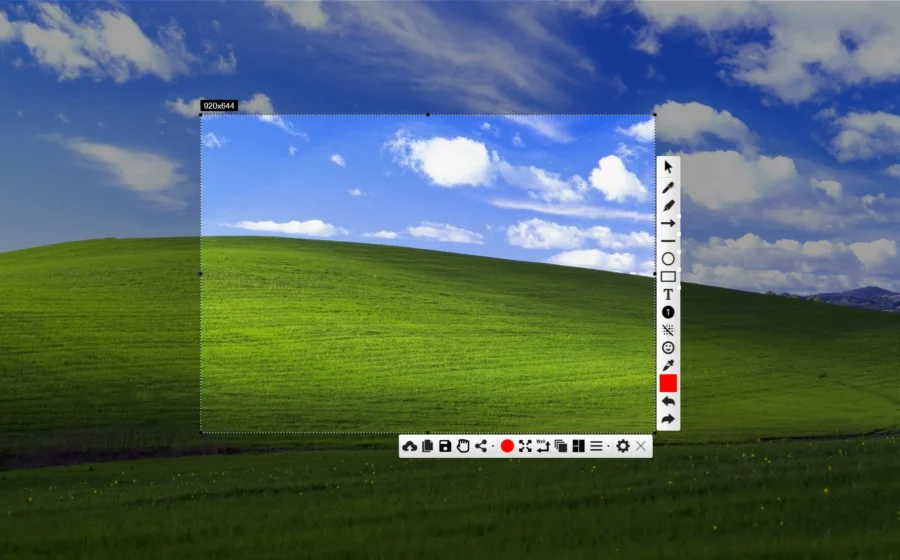Close the capture toolbar with the X

(x=641, y=446)
